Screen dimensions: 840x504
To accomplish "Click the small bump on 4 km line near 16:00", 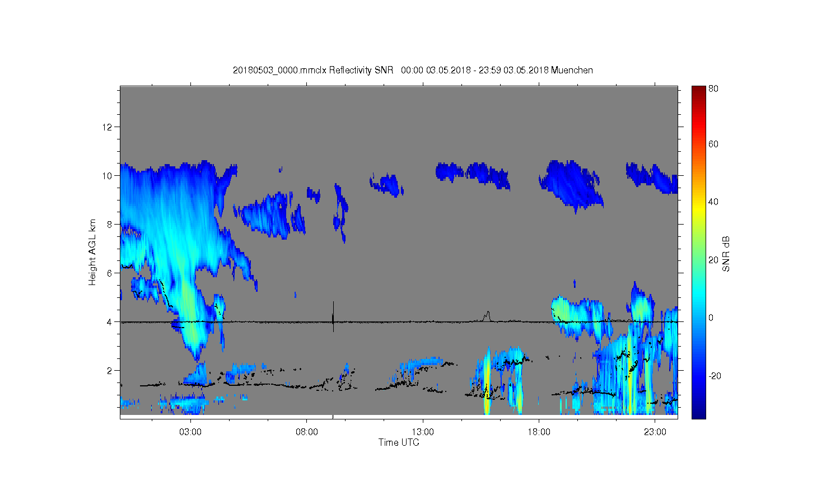I will [487, 316].
